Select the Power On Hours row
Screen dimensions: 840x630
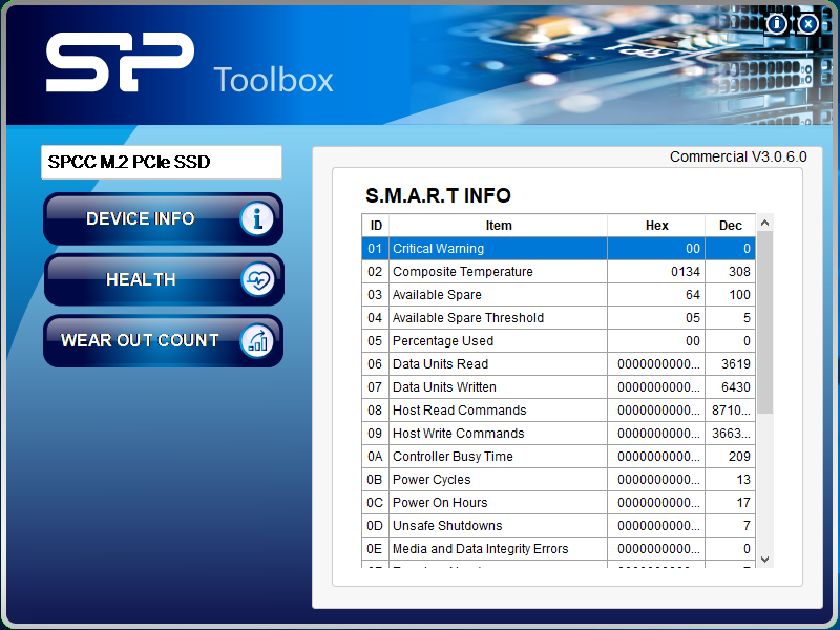(559, 502)
